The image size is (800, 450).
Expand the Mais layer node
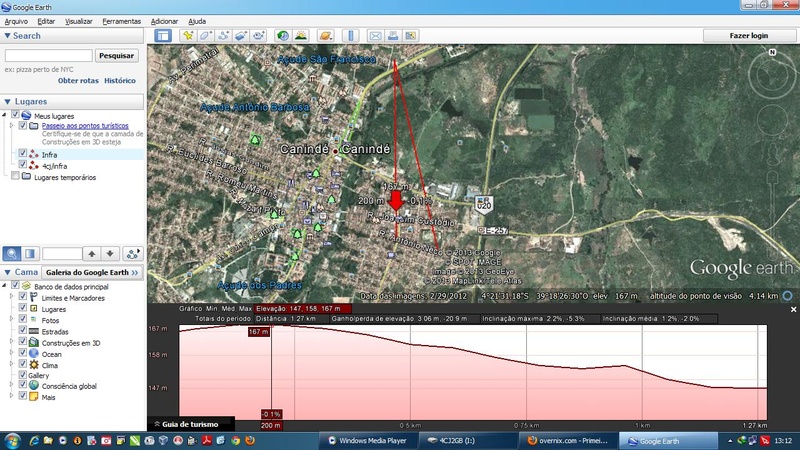12,395
